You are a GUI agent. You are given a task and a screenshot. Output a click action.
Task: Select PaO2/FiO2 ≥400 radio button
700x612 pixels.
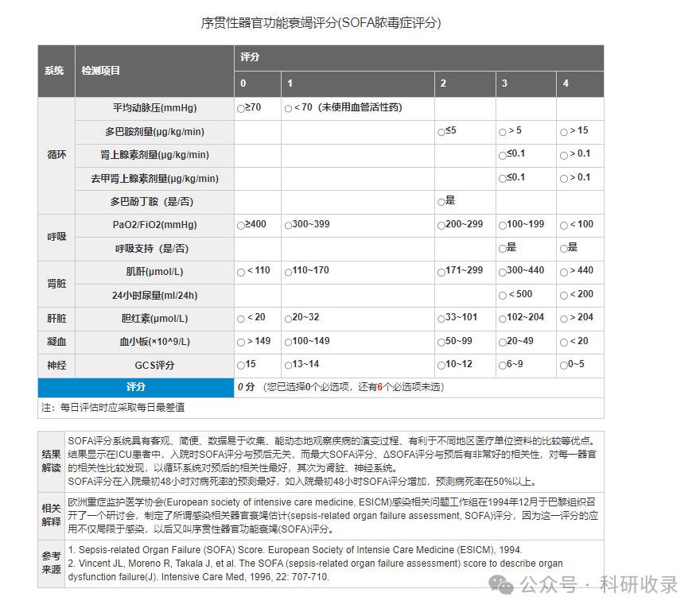[x=241, y=226]
